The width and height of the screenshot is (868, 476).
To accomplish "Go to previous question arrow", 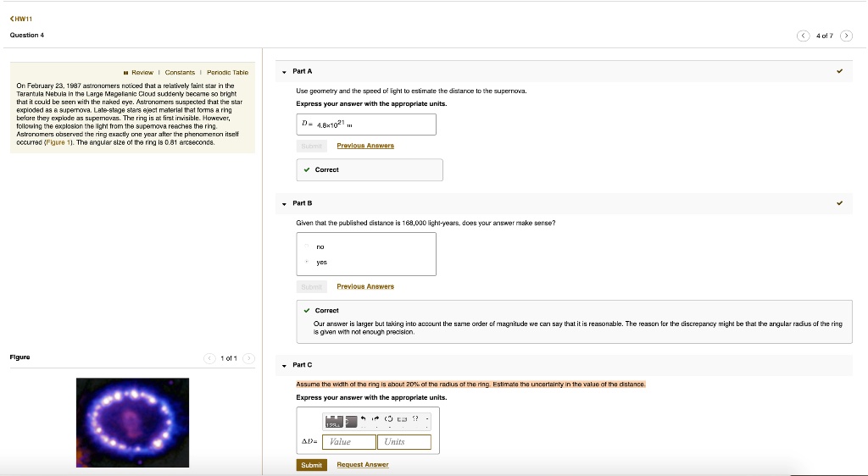I will tap(804, 36).
